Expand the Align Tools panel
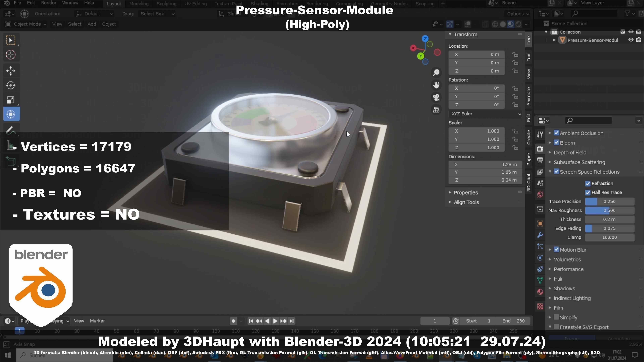Screen dimensions: 644x362 click(450, 202)
